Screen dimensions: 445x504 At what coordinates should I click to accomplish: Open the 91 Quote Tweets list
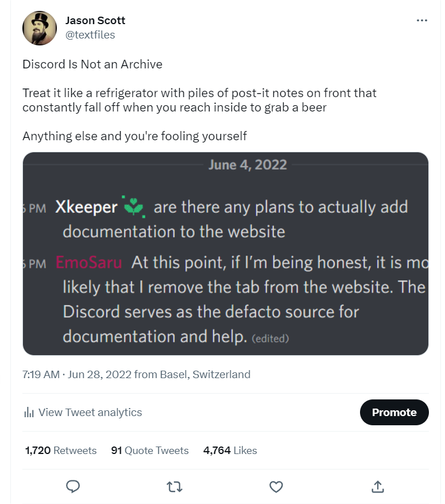pyautogui.click(x=149, y=451)
